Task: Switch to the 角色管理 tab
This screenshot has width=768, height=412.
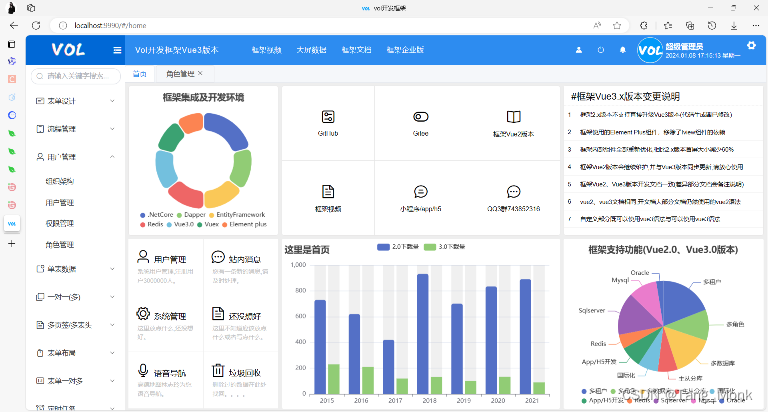Action: tap(180, 74)
